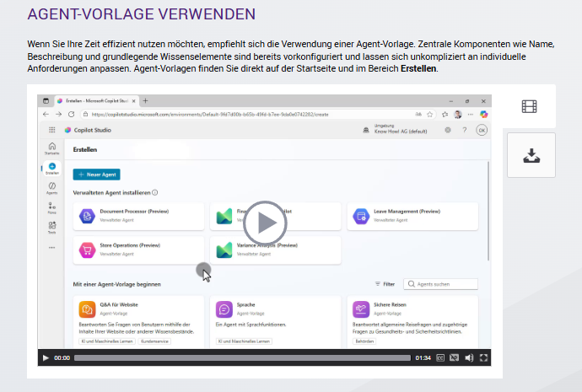The image size is (582, 392).
Task: Start playback with the player bar play icon
Action: point(46,358)
